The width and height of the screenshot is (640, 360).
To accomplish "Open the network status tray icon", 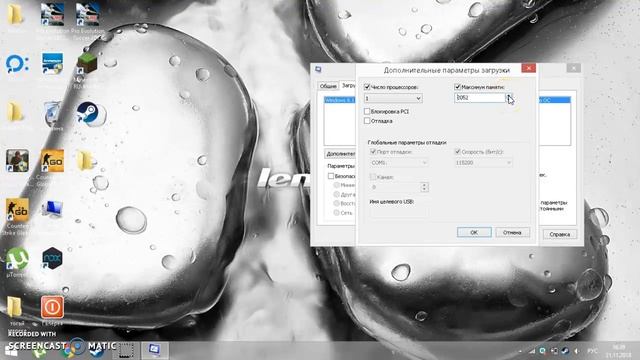I will tap(532, 351).
